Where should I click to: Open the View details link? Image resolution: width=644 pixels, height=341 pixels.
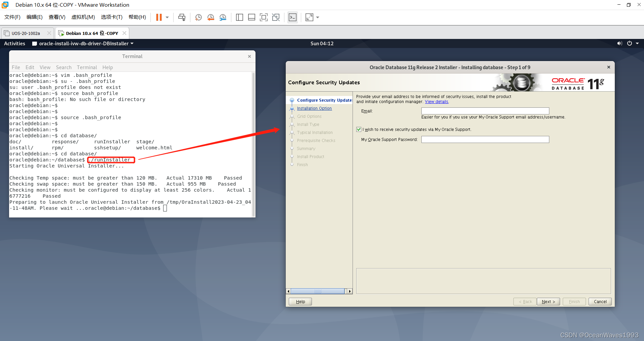[x=436, y=102]
